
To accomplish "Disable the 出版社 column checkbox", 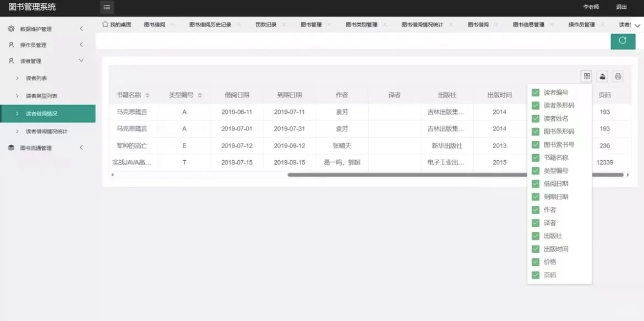I will coord(535,236).
